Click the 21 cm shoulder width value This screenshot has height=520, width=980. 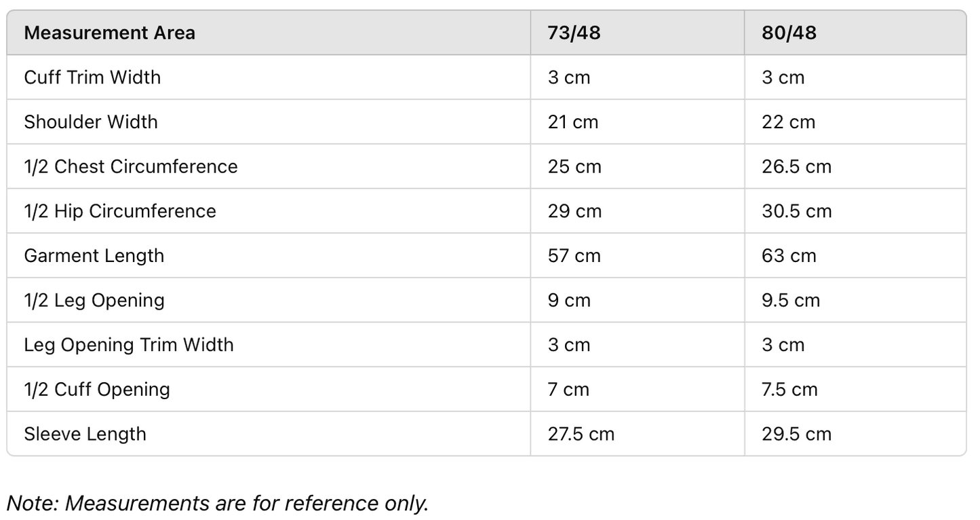(573, 122)
